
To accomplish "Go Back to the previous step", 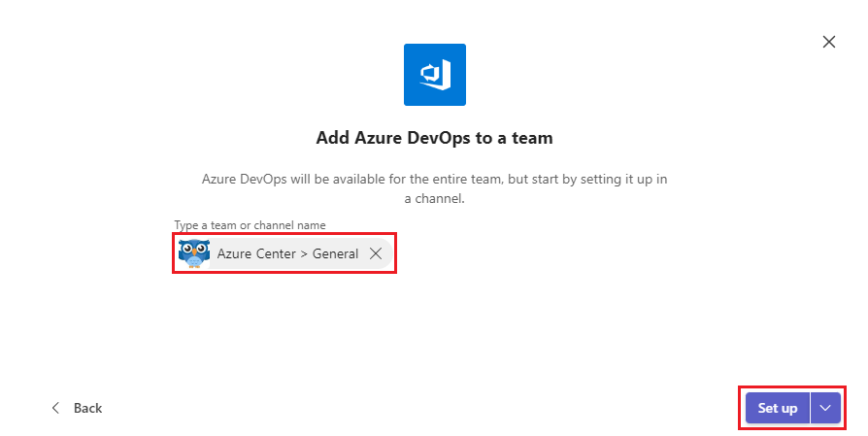I will click(x=77, y=408).
